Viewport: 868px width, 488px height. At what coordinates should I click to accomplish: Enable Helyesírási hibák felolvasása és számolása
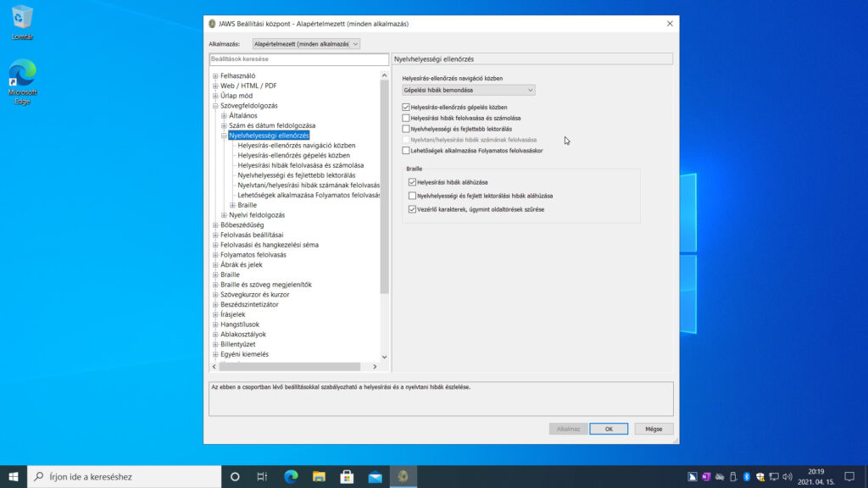[x=406, y=118]
